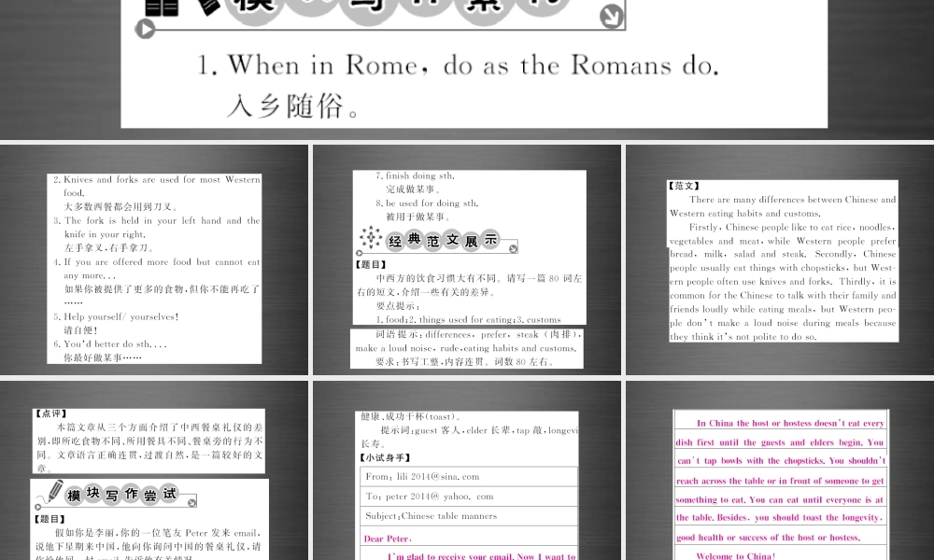The height and width of the screenshot is (560, 934).
Task: Click the pencil icon beside 模块写作尝试 header
Action: pyautogui.click(x=55, y=491)
